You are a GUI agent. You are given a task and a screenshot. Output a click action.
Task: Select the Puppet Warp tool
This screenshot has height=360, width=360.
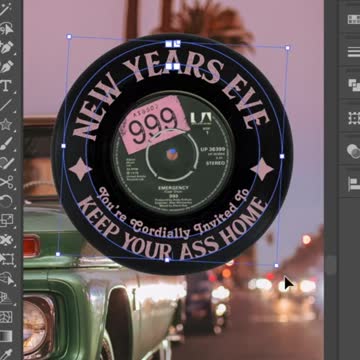(x=6, y=240)
